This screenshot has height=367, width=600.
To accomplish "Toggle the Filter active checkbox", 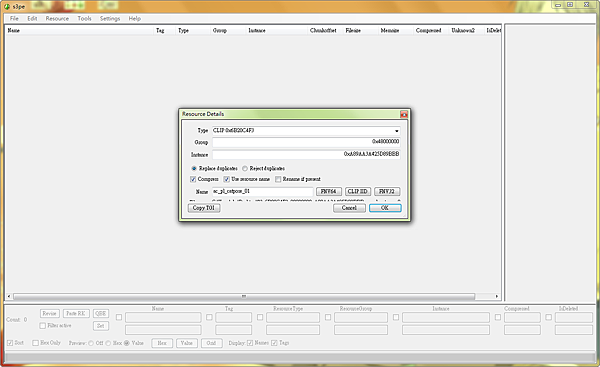I will (42, 326).
